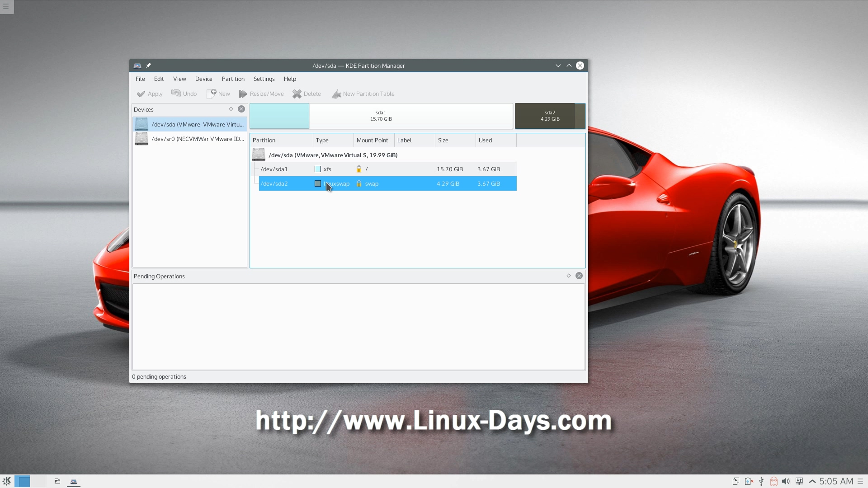Viewport: 868px width, 488px height.
Task: Switch to the second virtual desktop in pager
Action: pyautogui.click(x=38, y=481)
